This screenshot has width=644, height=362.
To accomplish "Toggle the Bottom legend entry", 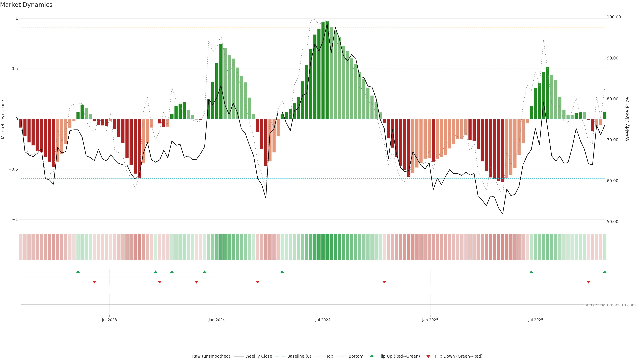I will pos(356,356).
